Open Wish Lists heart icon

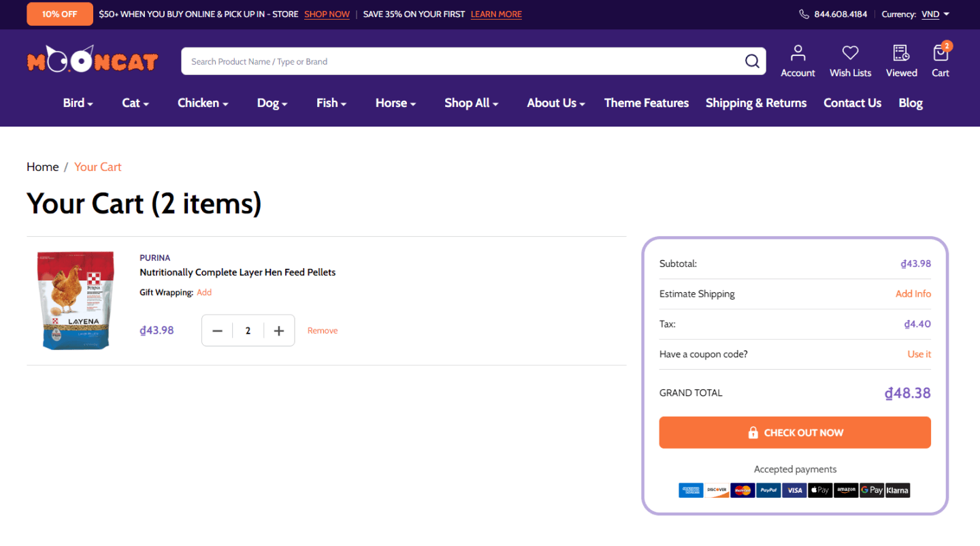point(850,61)
